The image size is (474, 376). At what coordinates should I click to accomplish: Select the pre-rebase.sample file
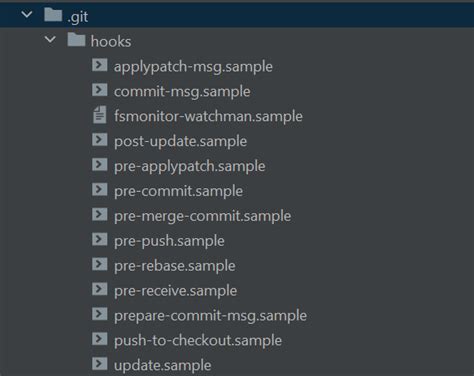pos(175,266)
